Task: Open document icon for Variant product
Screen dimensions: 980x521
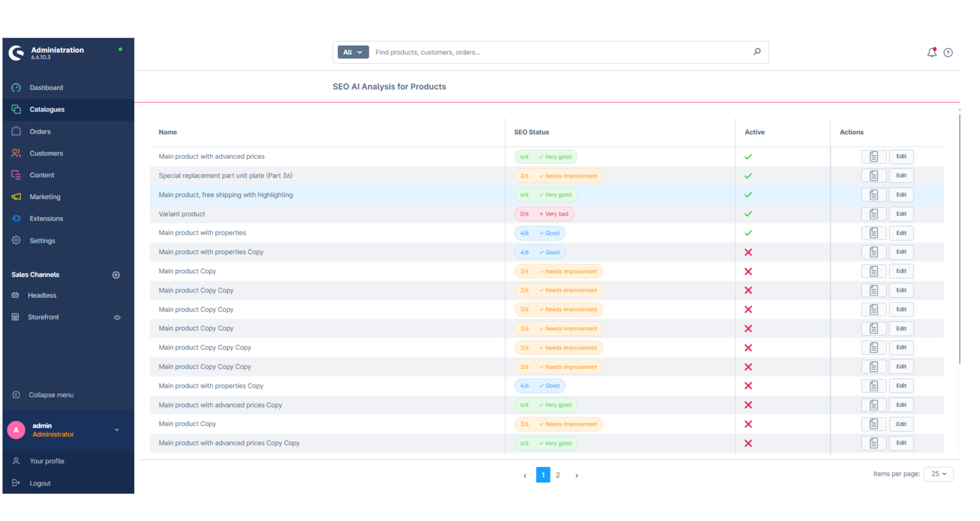Action: click(874, 214)
